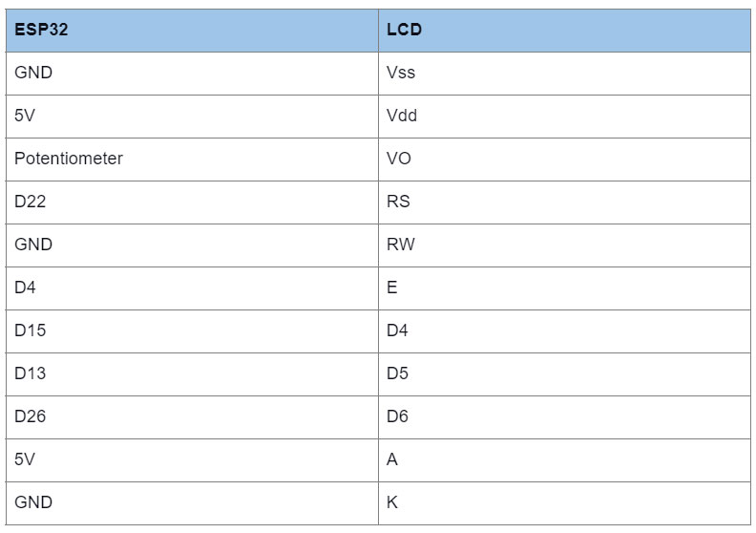The height and width of the screenshot is (533, 756).
Task: Select the Vss cell
Action: click(564, 74)
